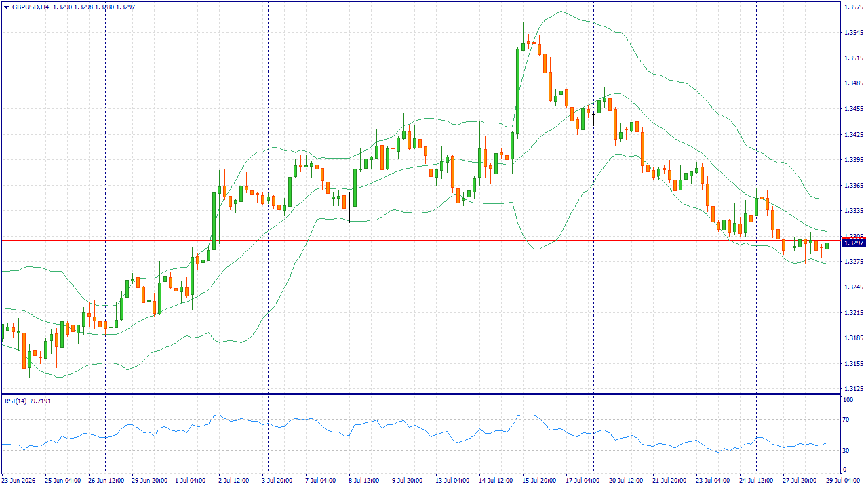
Task: Open the dropdown arrow beside GBPUSD,H4
Action: [x=6, y=7]
